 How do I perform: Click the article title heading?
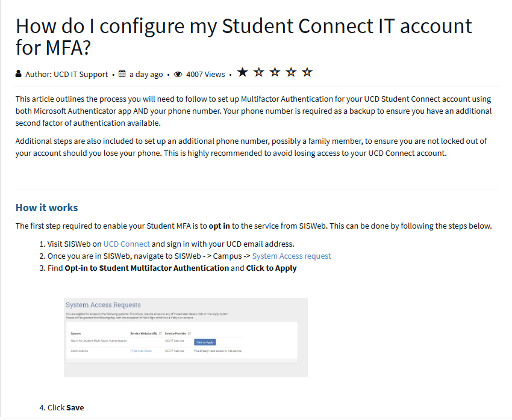tap(243, 37)
